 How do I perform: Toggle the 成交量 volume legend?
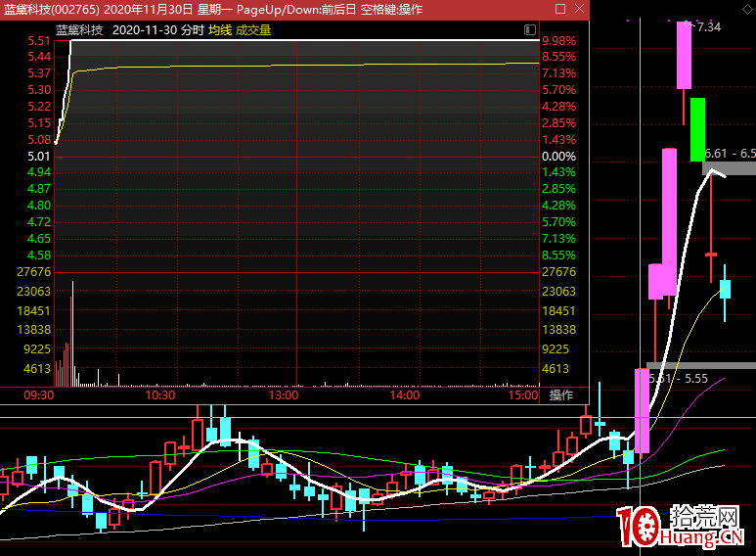pyautogui.click(x=253, y=30)
